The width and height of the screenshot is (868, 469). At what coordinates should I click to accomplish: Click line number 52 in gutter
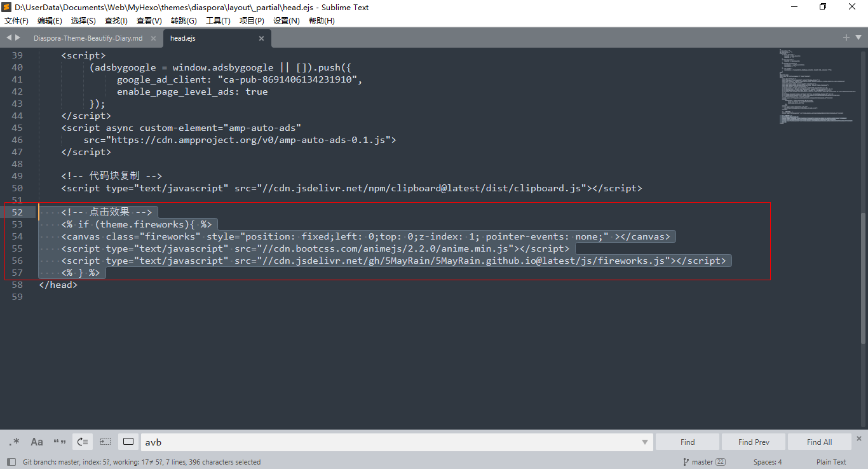coord(17,212)
